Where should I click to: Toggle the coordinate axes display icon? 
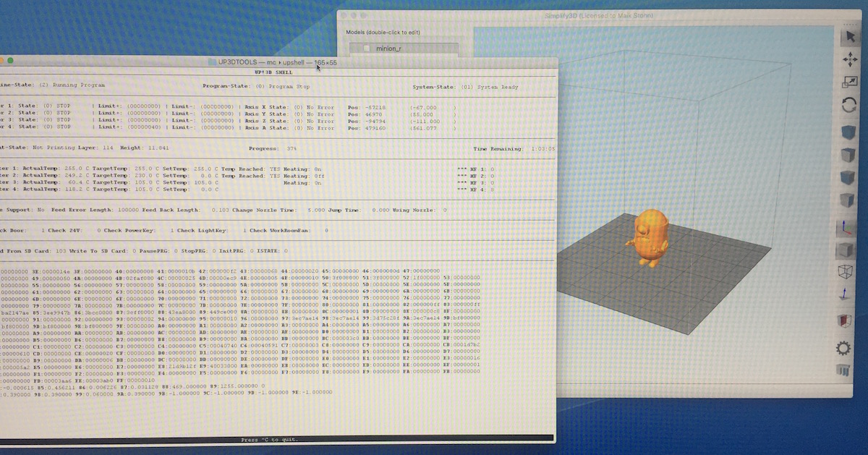click(846, 229)
